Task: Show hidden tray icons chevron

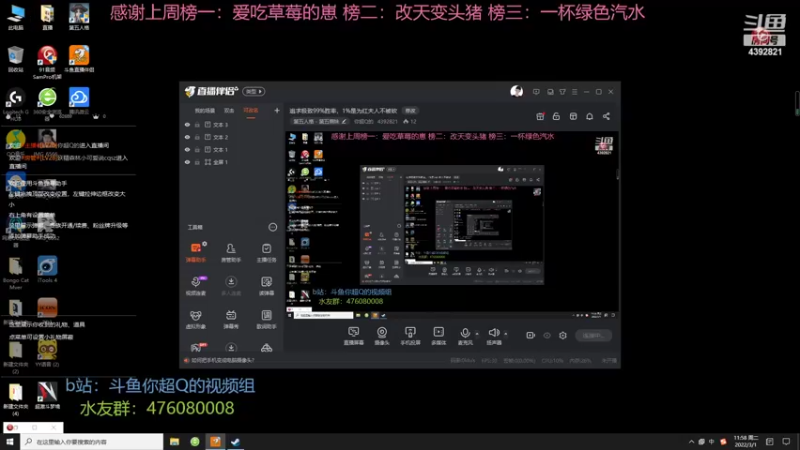Action: [x=691, y=442]
